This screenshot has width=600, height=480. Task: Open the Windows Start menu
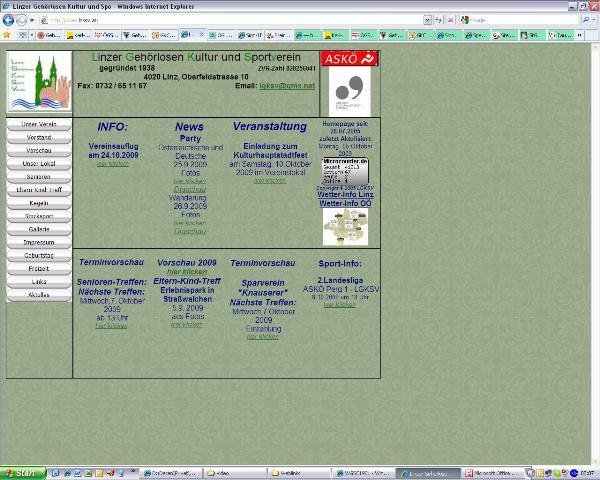(x=20, y=472)
